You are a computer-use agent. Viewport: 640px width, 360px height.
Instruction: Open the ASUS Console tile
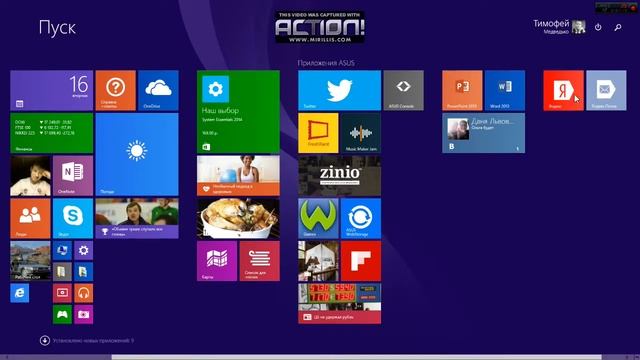[404, 90]
